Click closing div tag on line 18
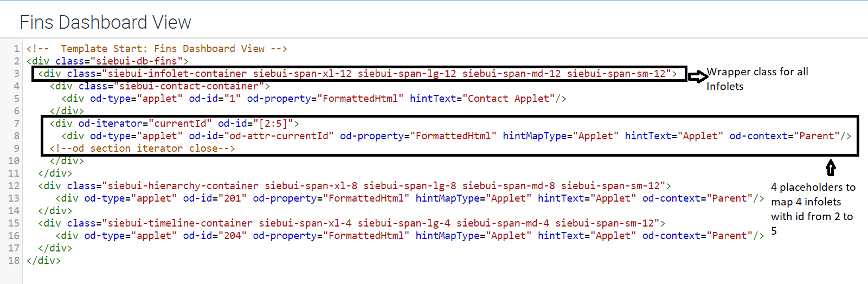Screen dimensions: 868x284 [43, 261]
